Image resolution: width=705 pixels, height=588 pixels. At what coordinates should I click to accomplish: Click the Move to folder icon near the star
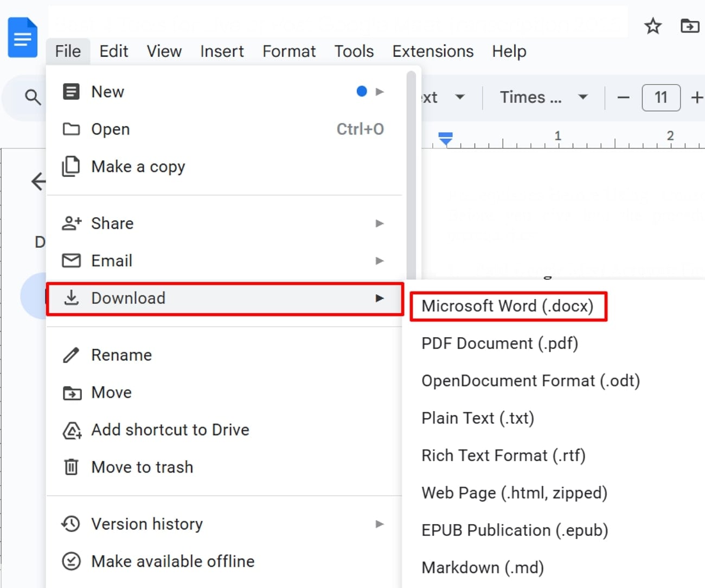[689, 25]
